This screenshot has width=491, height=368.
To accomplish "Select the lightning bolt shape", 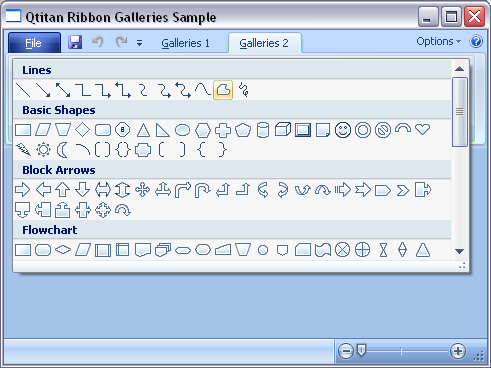I will (23, 150).
